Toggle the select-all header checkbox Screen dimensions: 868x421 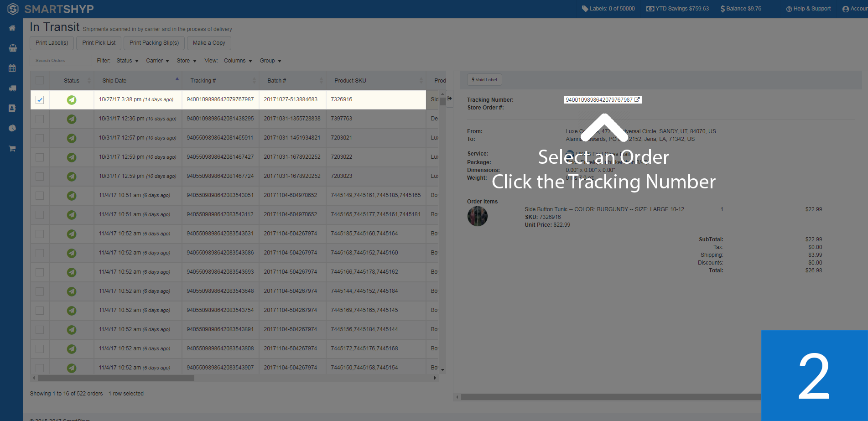pyautogui.click(x=40, y=81)
